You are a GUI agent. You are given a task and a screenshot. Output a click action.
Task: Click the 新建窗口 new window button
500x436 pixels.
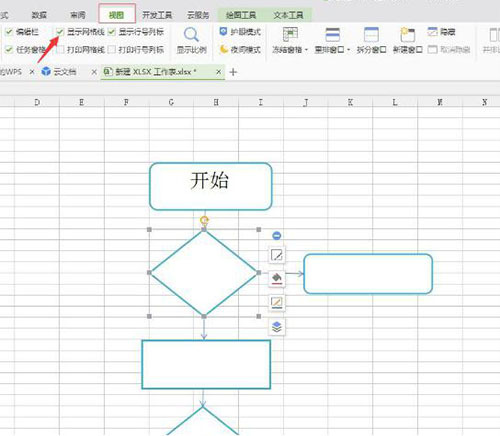[407, 40]
